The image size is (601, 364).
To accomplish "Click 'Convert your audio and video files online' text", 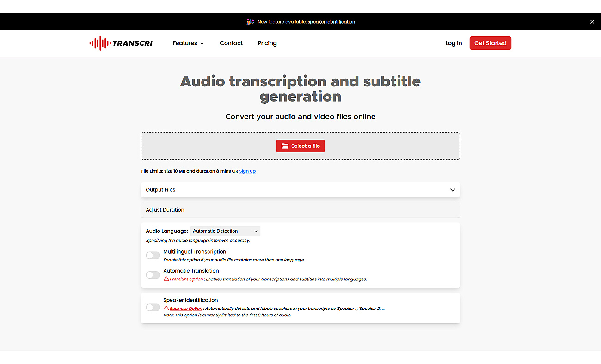I will (x=300, y=117).
